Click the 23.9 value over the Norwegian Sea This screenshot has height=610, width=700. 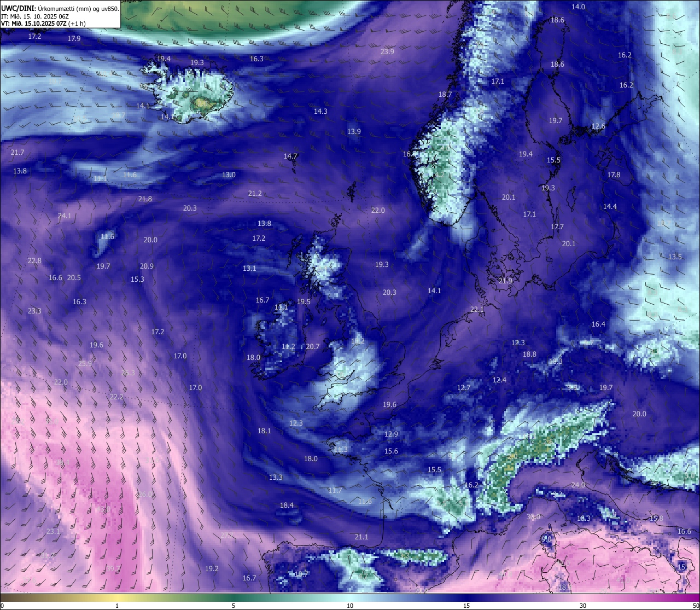coord(387,51)
